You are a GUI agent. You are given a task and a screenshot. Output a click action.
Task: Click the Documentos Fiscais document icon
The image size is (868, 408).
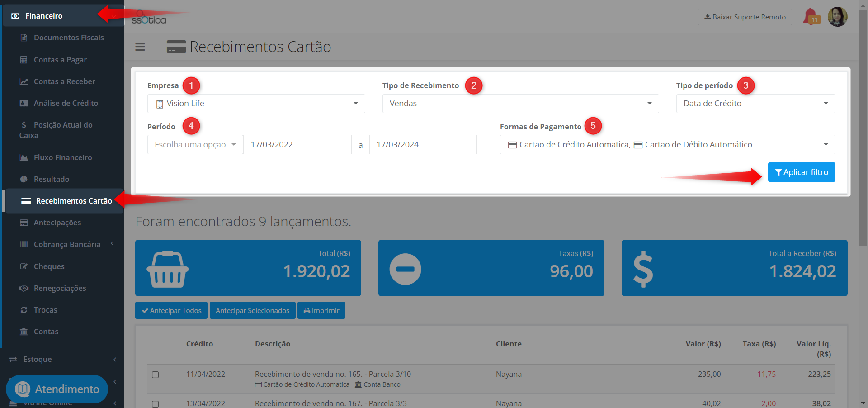(x=24, y=38)
